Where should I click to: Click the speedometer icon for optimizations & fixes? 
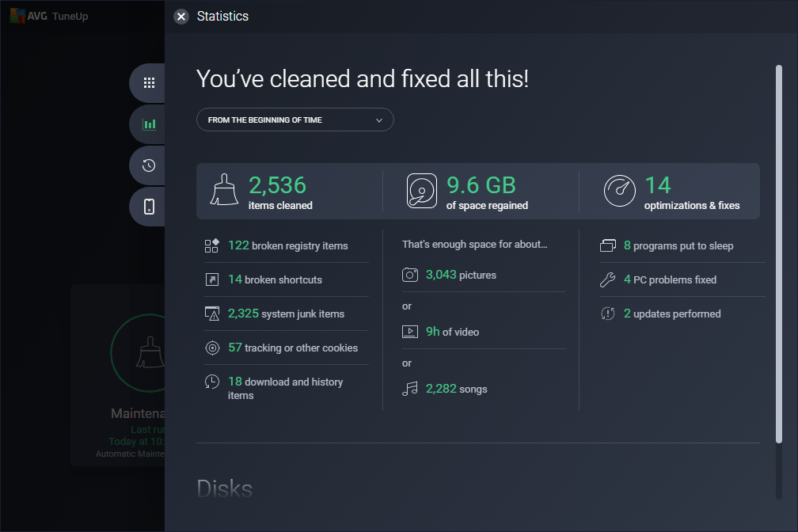coord(620,190)
